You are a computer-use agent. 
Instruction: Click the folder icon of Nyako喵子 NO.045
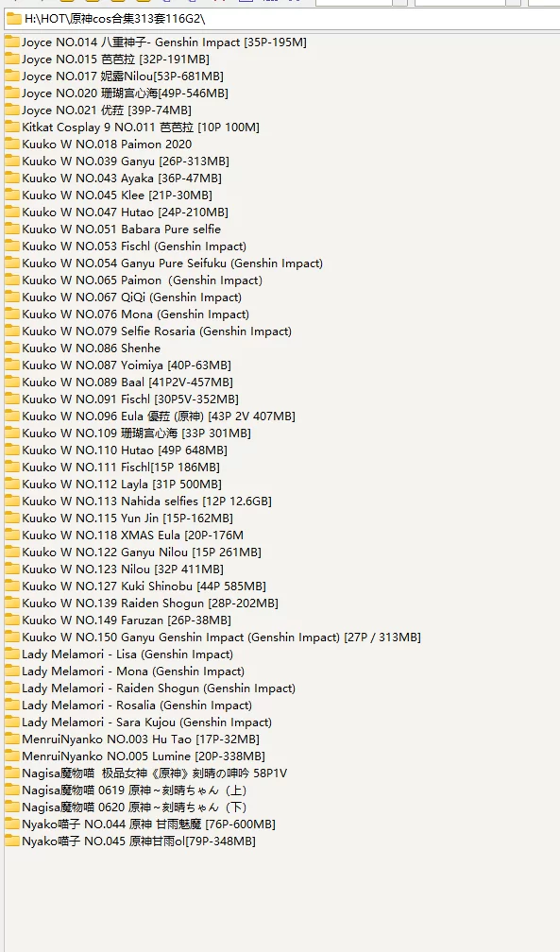(x=12, y=841)
